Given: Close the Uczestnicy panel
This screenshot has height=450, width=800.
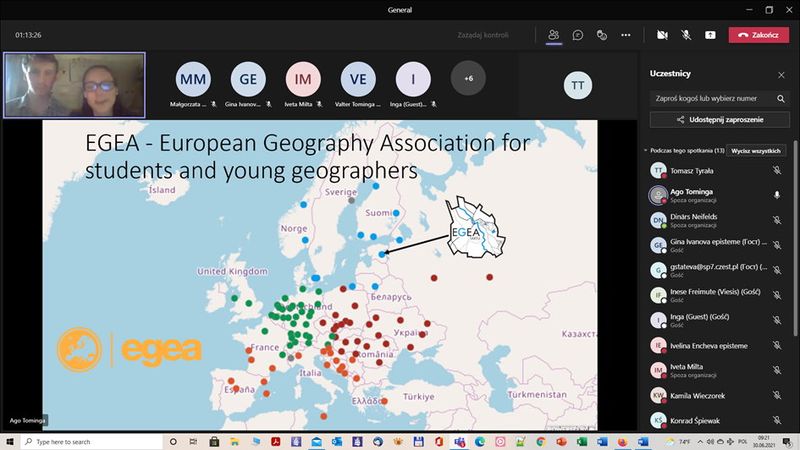Looking at the screenshot, I should tap(781, 75).
